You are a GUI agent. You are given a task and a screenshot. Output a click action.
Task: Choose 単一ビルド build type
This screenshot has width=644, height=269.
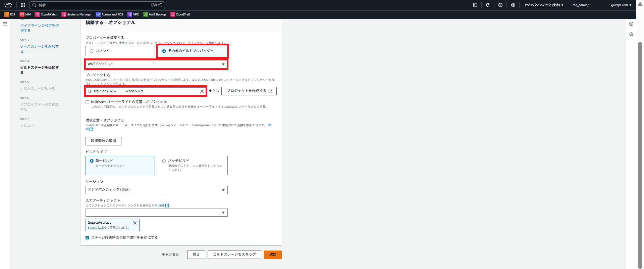(x=120, y=165)
